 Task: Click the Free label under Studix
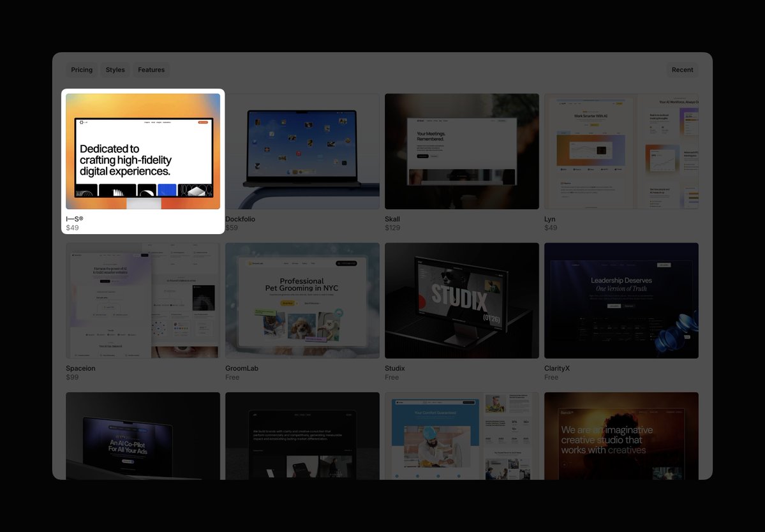pyautogui.click(x=392, y=377)
